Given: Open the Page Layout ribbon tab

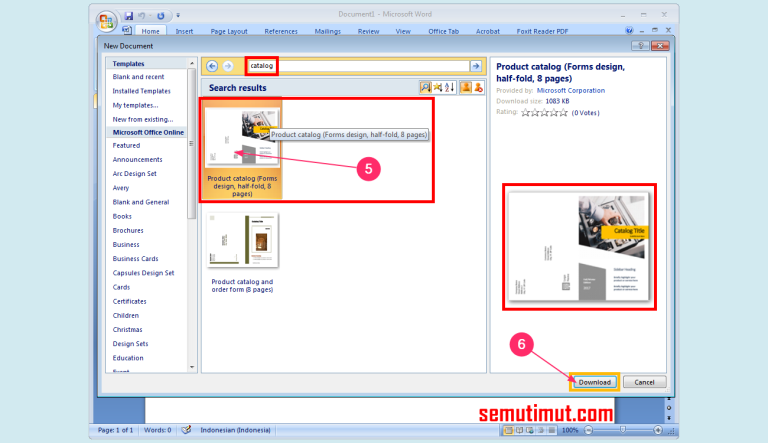Looking at the screenshot, I should click(229, 31).
